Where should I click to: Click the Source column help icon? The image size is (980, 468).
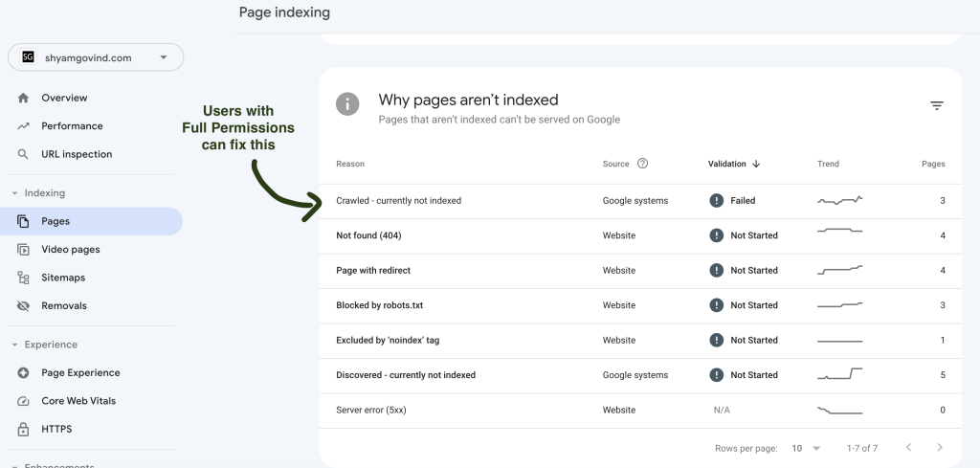tap(642, 164)
